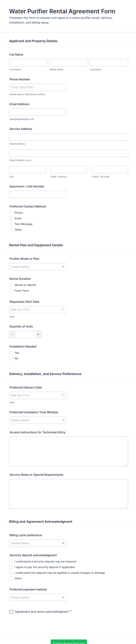Check 'I agree to pay the security deposit'

[x=11, y=567]
